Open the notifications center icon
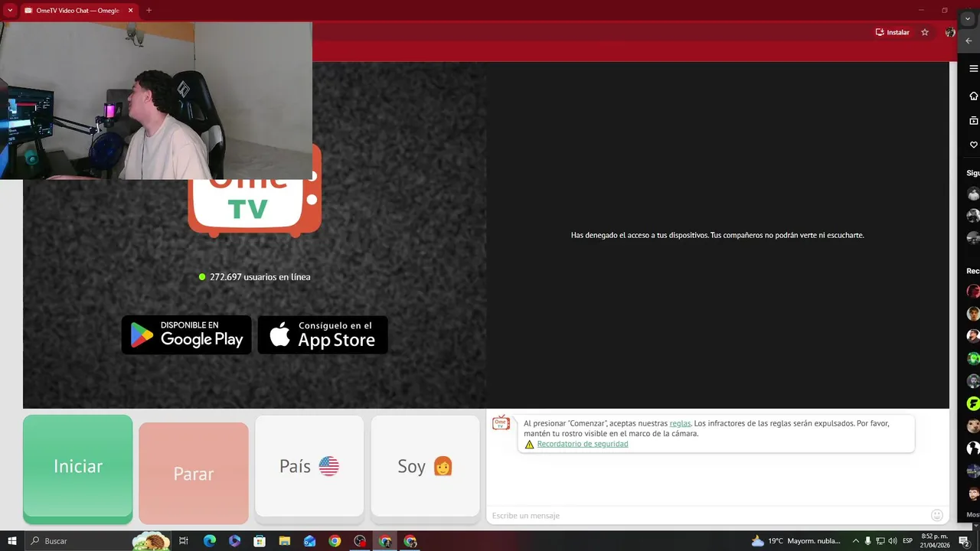The image size is (980, 551). pyautogui.click(x=965, y=541)
